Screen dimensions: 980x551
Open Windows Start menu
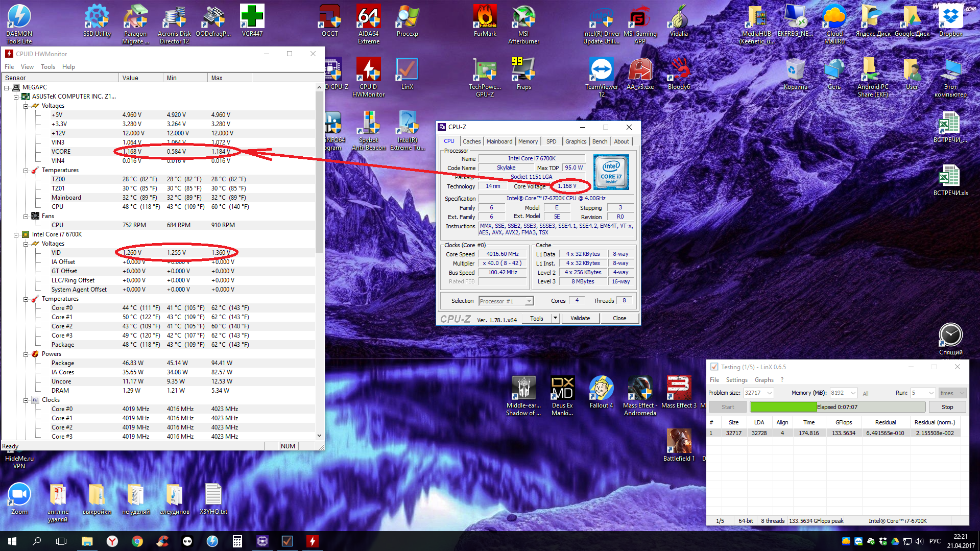click(12, 541)
